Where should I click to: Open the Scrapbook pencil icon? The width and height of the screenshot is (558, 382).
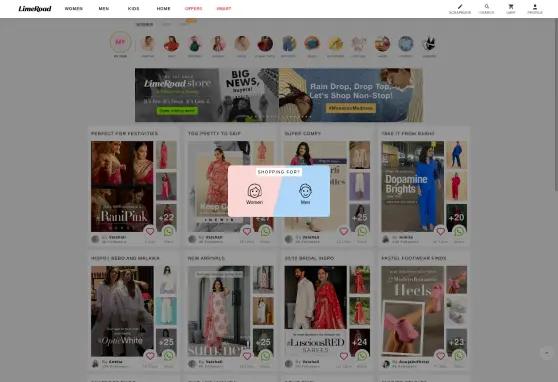coord(460,9)
